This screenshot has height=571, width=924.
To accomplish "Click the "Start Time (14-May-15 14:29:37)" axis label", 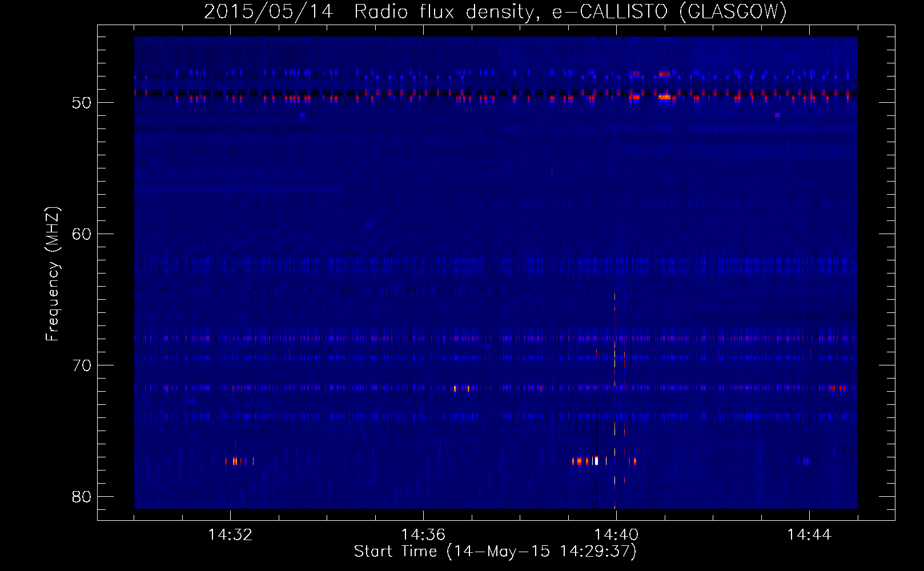I will (495, 552).
